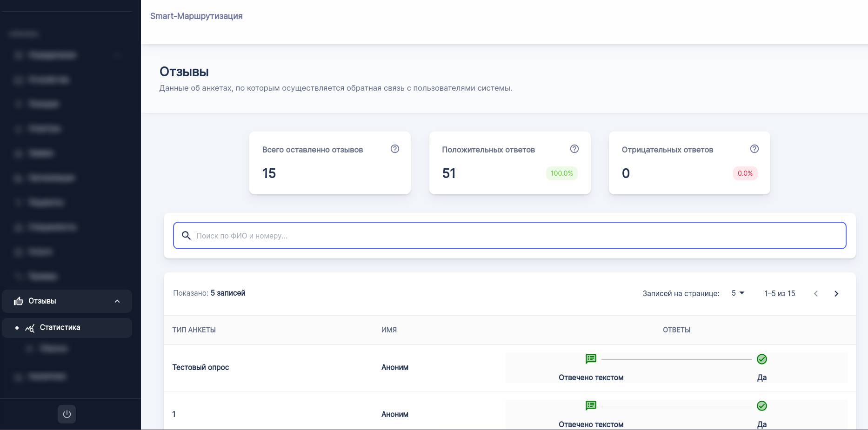
Task: Go to previous page of records
Action: (815, 293)
